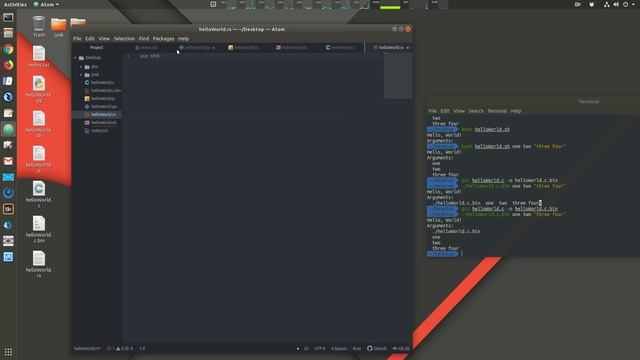Launch Firefox from the dock
This screenshot has height=360, width=640.
8,65
